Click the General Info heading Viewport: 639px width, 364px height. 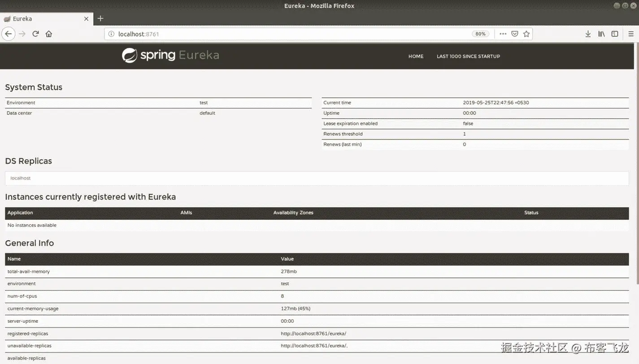tap(29, 243)
